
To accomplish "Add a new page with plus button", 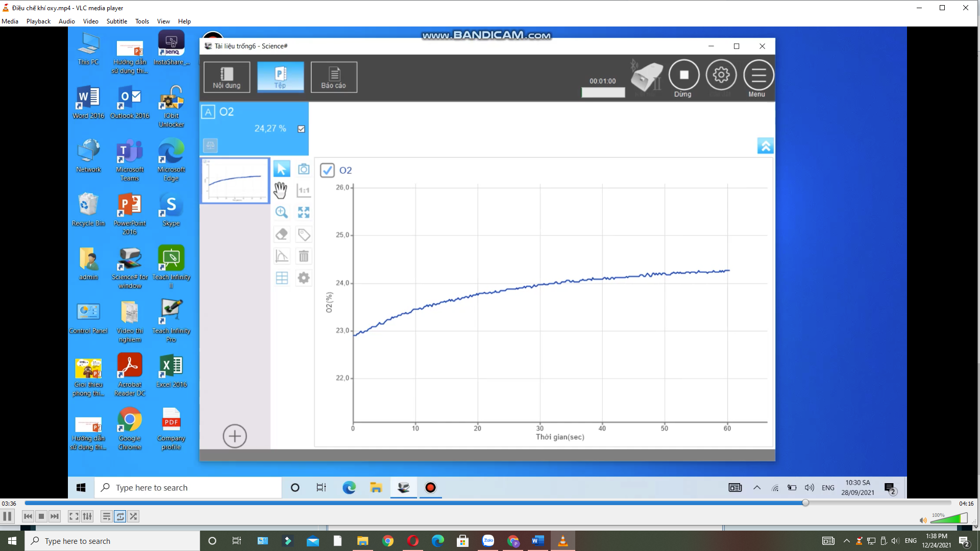I will [235, 436].
